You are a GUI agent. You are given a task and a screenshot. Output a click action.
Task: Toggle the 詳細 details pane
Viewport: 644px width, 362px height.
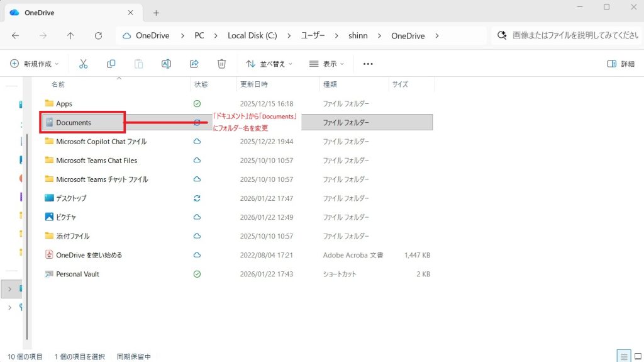620,64
